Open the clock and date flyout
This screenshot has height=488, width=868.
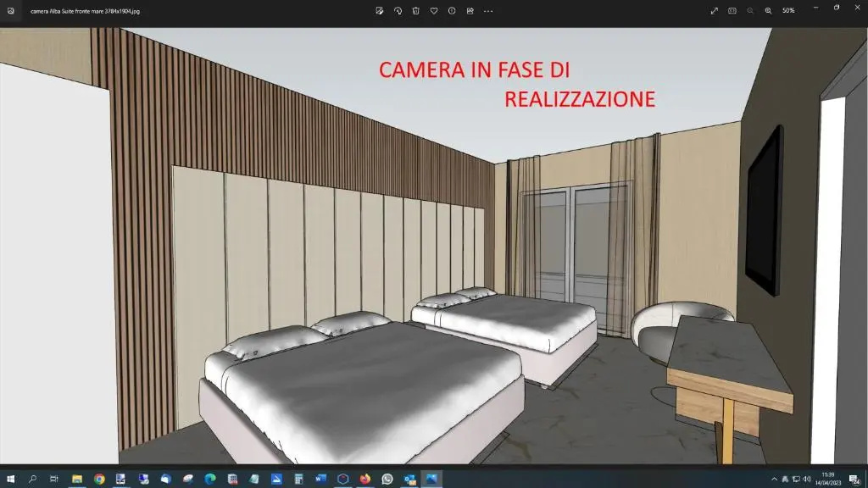tap(827, 480)
